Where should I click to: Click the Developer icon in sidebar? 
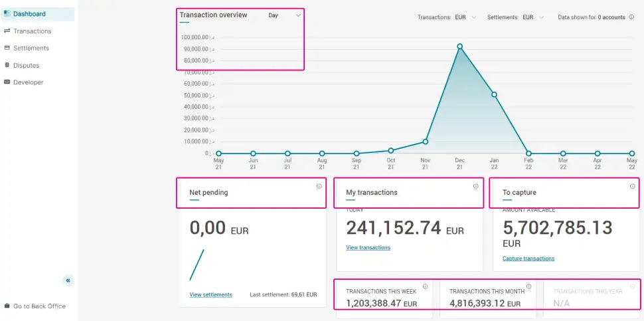7,82
